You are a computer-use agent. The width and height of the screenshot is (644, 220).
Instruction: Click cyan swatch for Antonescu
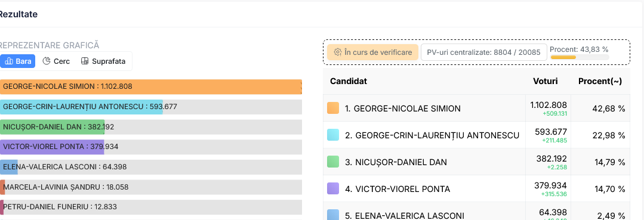(x=333, y=135)
